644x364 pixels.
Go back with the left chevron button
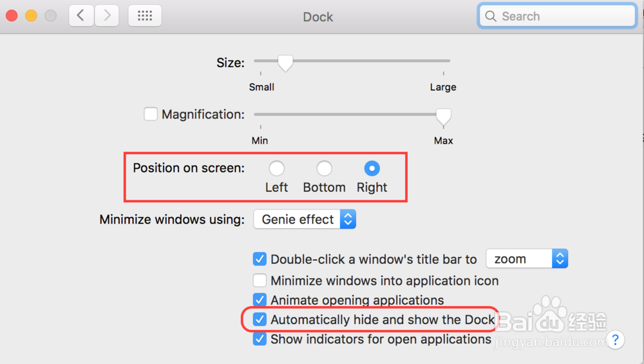pos(81,15)
